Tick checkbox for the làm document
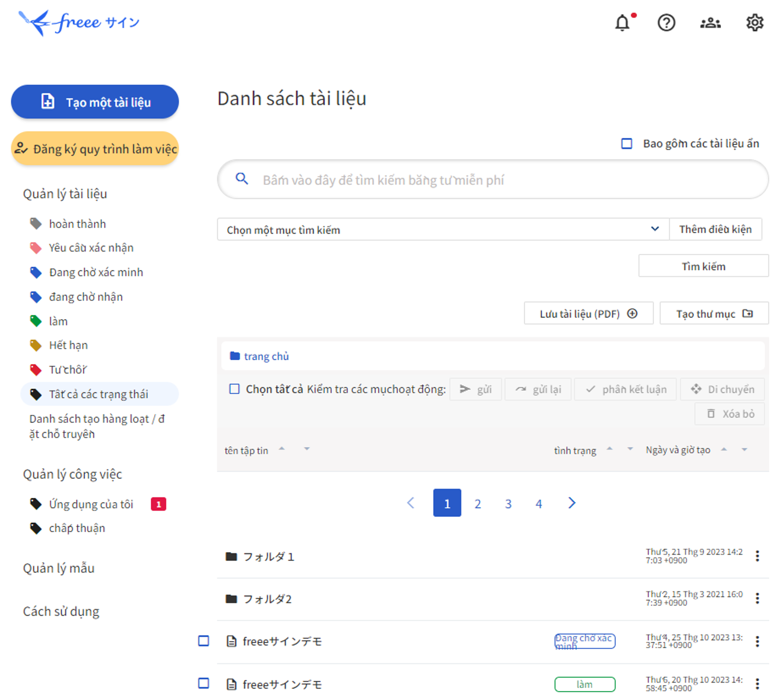This screenshot has width=781, height=700. pyautogui.click(x=203, y=683)
